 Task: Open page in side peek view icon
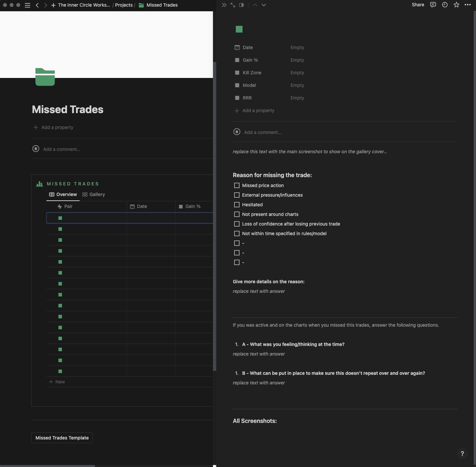pos(241,5)
